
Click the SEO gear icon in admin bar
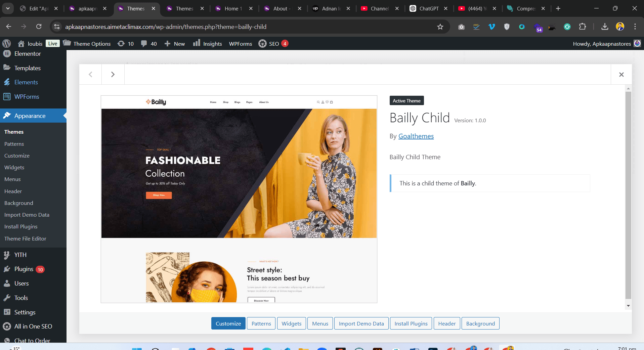click(x=262, y=44)
